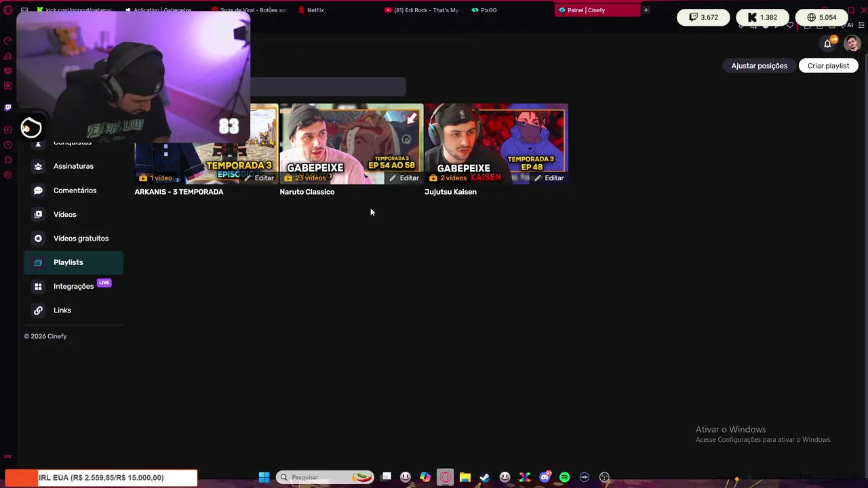Click the Criar playlist button
The image size is (868, 488).
coord(828,66)
